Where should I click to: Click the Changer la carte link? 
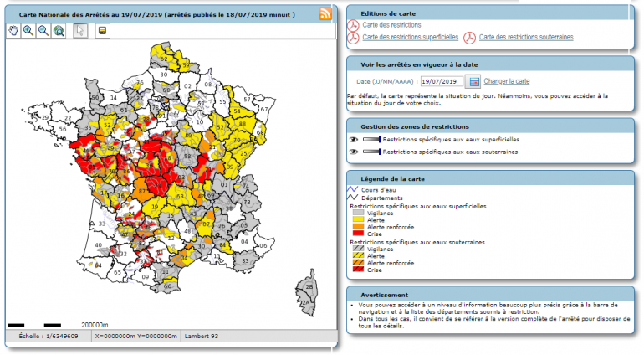point(506,81)
